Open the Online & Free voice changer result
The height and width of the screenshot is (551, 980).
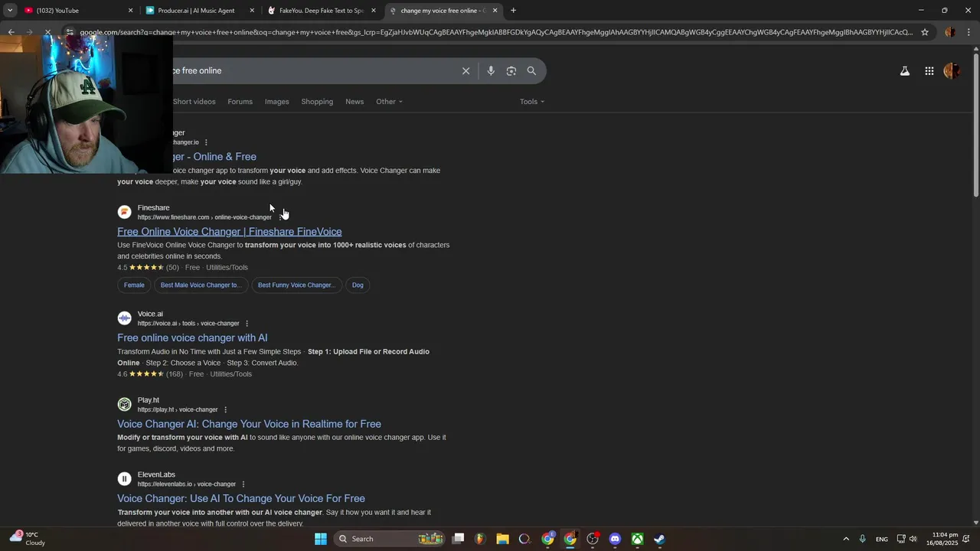tap(214, 157)
